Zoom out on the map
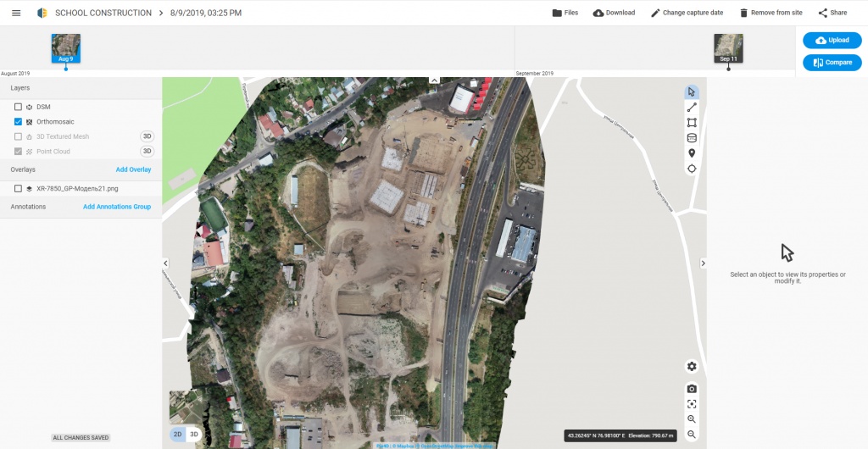Viewport: 868px width, 449px height. 692,435
